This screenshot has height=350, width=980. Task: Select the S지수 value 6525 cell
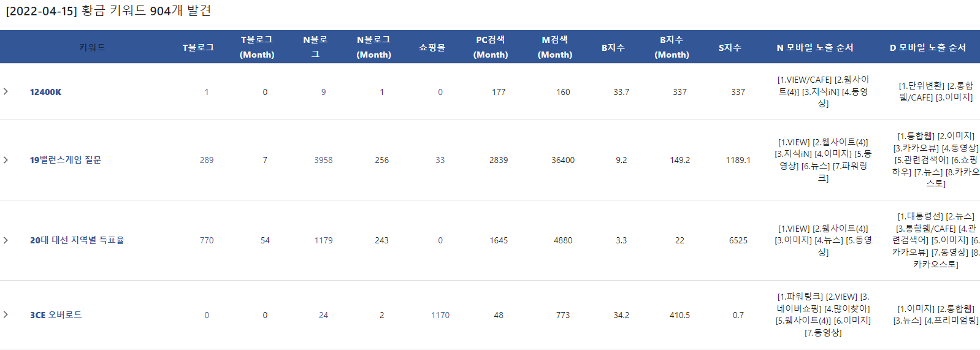coord(738,240)
